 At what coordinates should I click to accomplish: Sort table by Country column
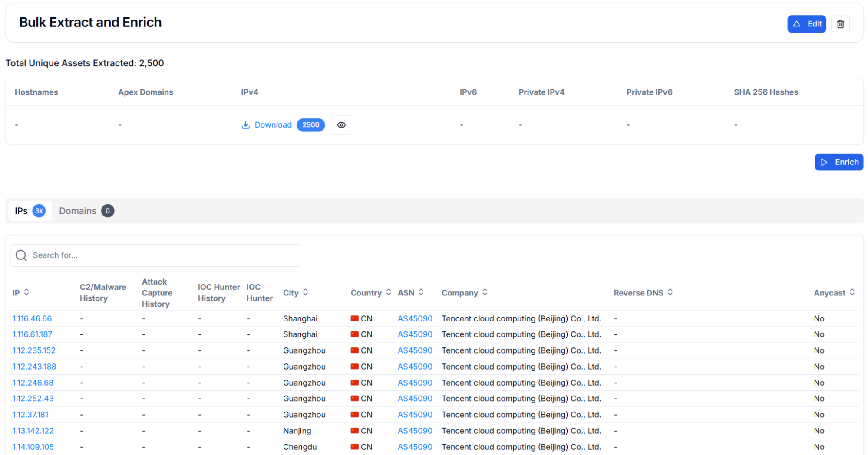389,292
